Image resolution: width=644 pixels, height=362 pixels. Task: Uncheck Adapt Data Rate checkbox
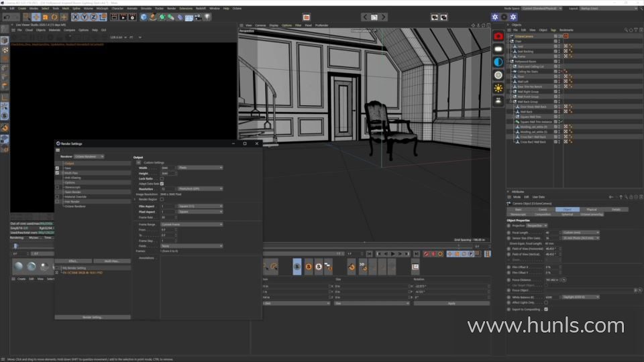[x=162, y=184]
